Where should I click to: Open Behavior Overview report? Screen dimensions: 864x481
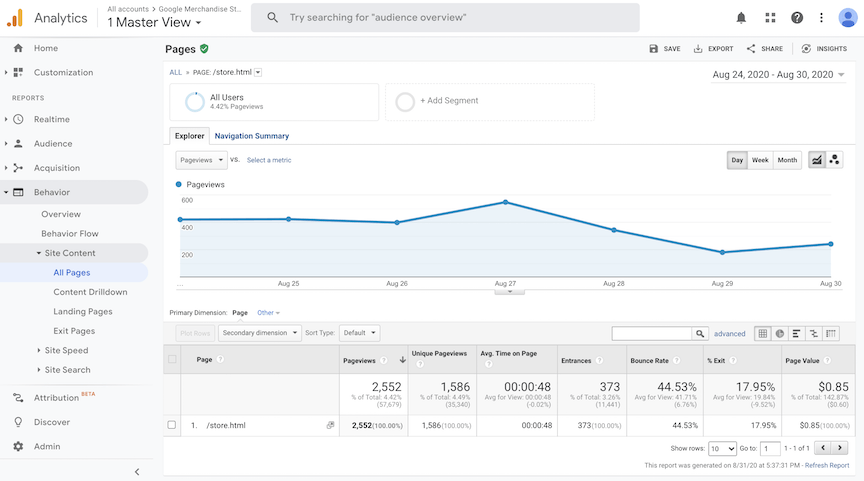pos(61,214)
